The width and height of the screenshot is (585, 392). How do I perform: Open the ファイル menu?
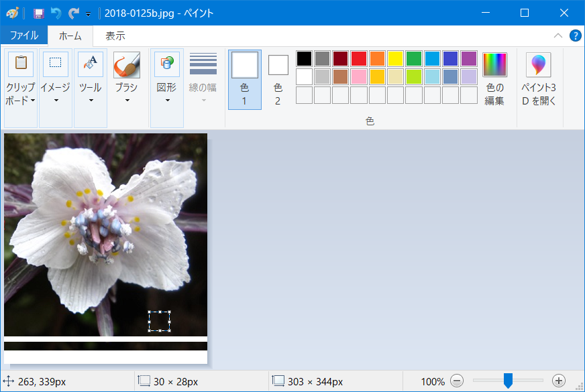[x=24, y=35]
